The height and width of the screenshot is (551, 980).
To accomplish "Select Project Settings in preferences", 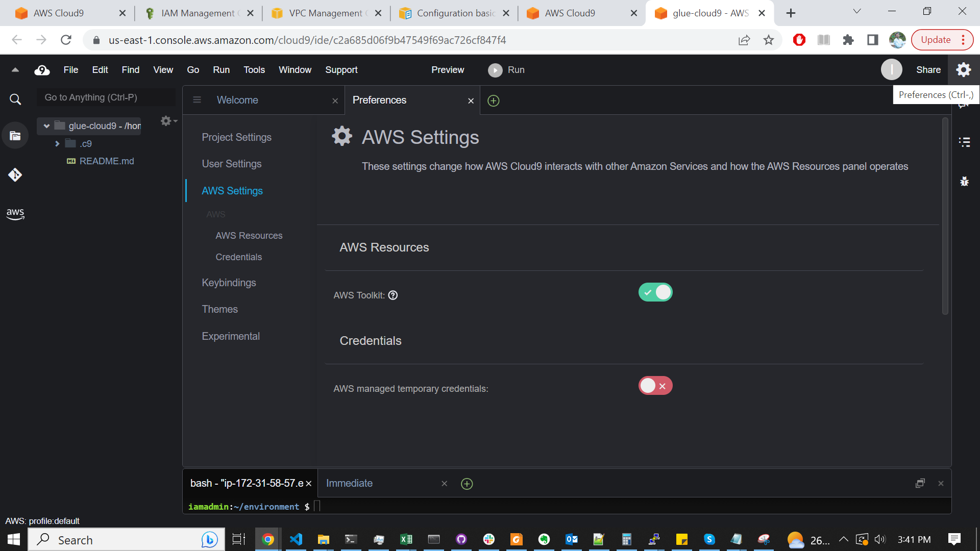I will [236, 137].
